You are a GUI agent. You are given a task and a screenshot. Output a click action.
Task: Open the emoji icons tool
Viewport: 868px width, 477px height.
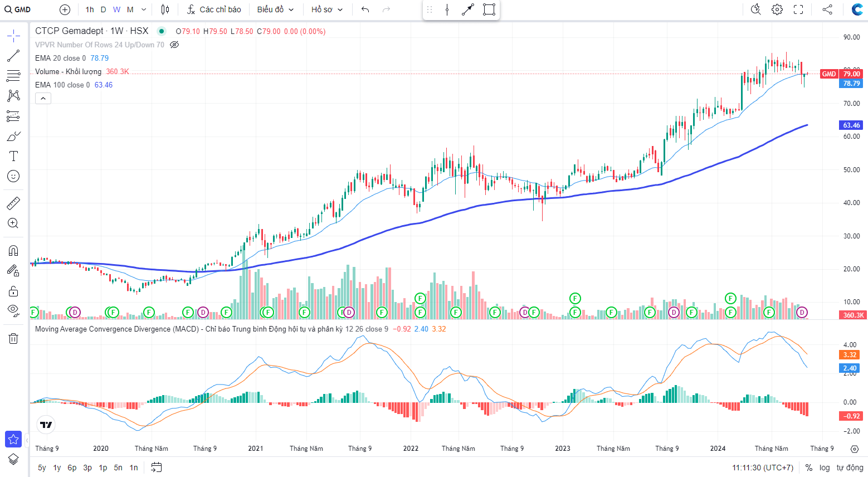pyautogui.click(x=13, y=176)
